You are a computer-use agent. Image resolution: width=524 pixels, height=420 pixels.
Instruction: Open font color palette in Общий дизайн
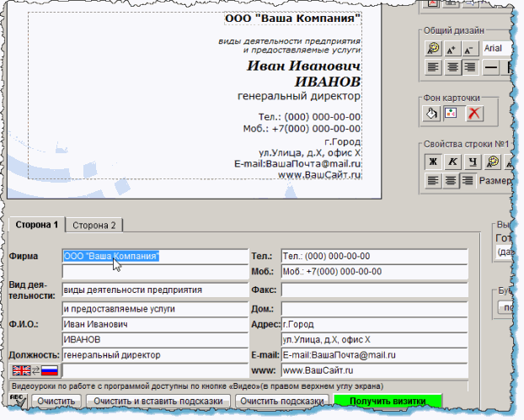[x=432, y=49]
